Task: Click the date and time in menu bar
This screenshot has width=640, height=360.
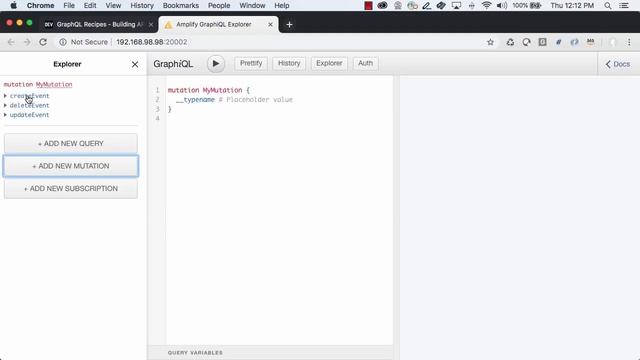Action: [x=572, y=6]
